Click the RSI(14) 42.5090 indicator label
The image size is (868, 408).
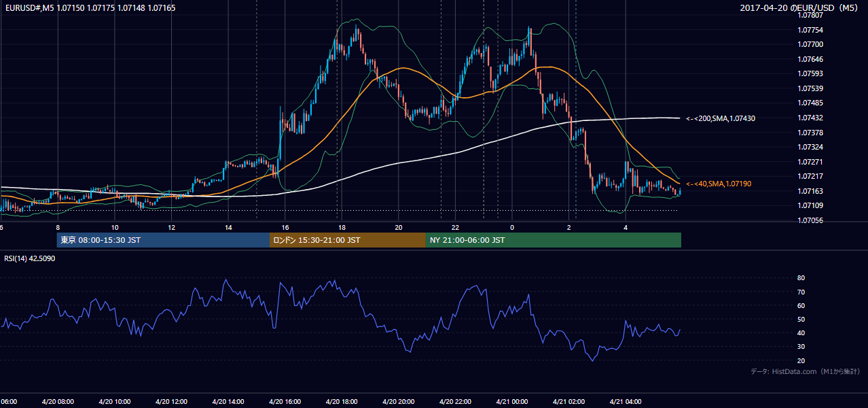pos(30,258)
